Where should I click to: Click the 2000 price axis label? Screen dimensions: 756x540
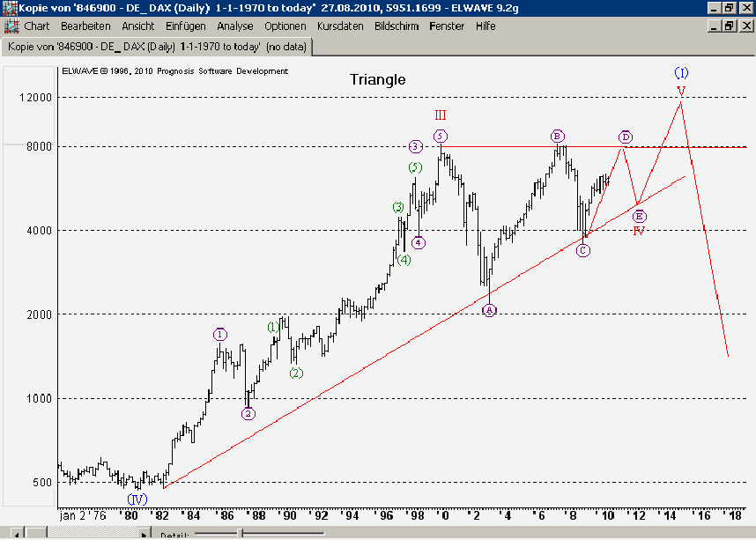click(x=39, y=314)
